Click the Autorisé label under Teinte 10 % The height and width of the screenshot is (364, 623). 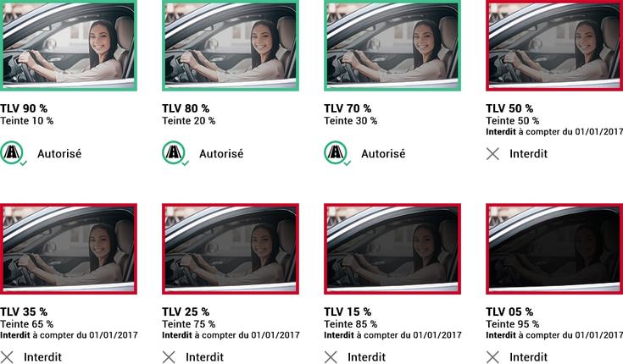(x=59, y=153)
